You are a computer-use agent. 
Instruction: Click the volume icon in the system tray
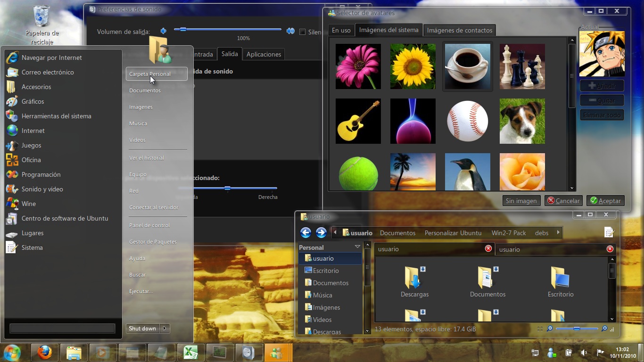click(584, 352)
